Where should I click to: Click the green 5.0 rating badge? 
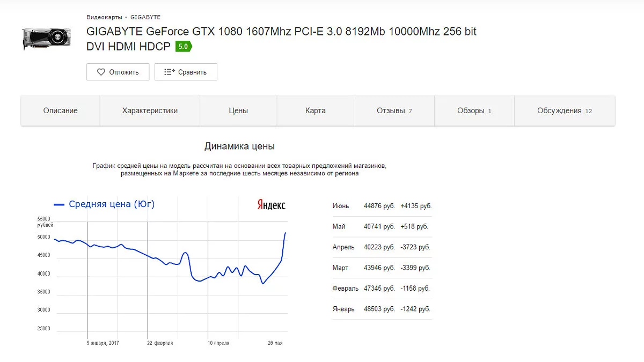183,47
